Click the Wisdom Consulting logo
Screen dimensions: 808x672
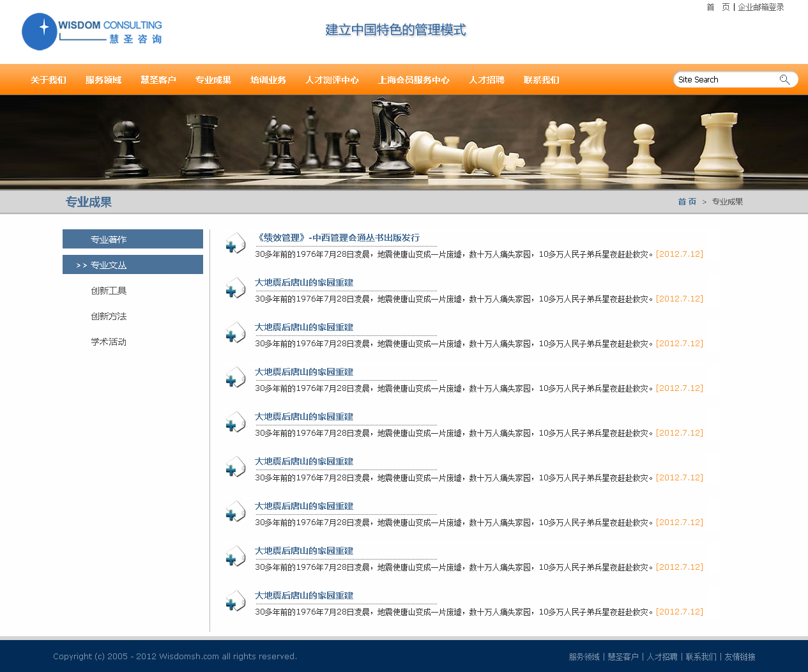[92, 32]
